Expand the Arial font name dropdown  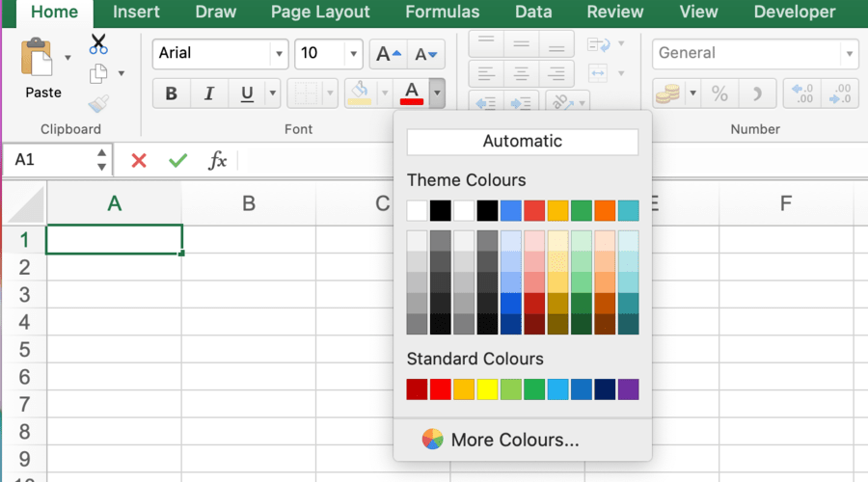279,54
